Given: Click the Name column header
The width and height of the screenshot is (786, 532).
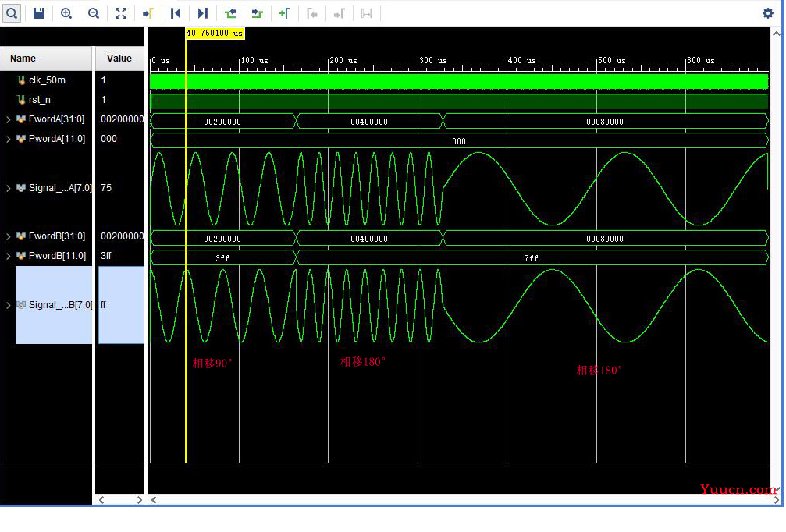Looking at the screenshot, I should (46, 58).
